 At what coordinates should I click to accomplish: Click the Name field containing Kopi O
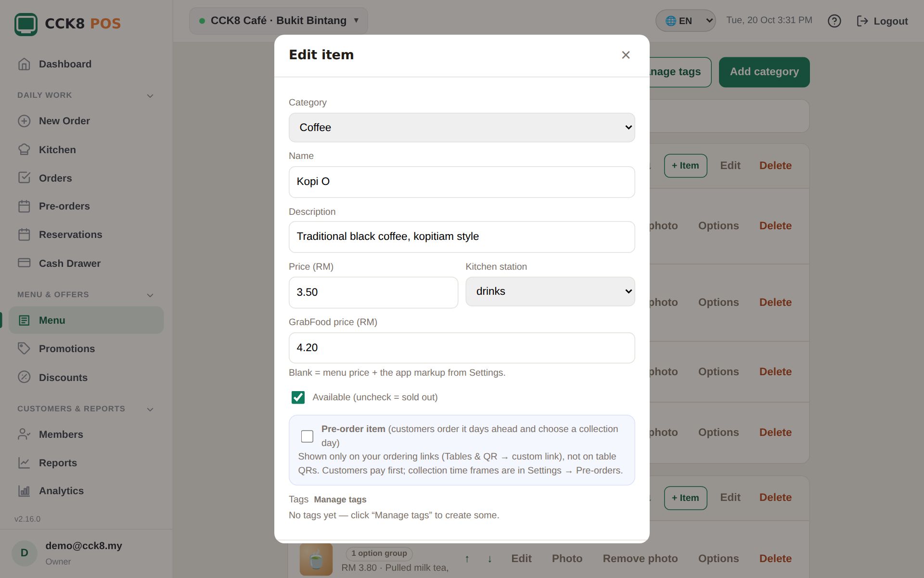(x=462, y=182)
